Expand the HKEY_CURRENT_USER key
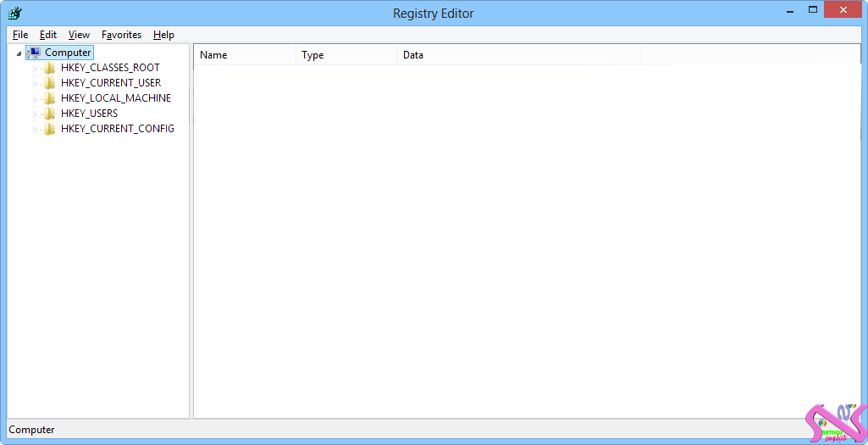This screenshot has width=868, height=445. click(x=35, y=84)
